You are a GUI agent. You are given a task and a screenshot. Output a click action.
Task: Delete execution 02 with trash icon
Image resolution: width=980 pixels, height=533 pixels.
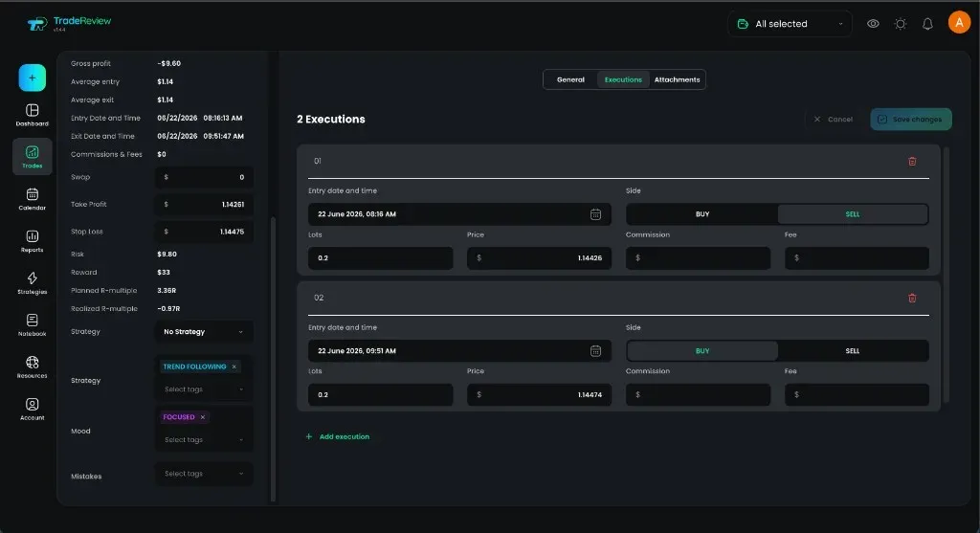click(912, 298)
